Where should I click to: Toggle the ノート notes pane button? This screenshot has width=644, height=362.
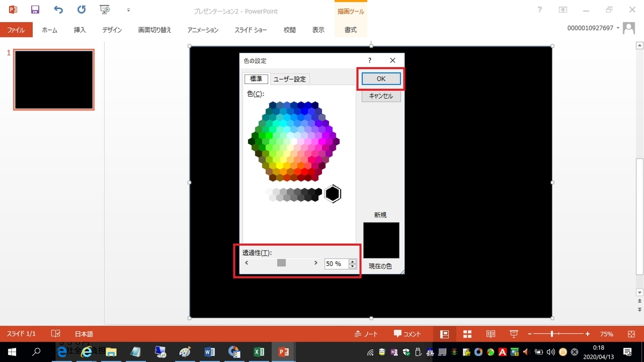pyautogui.click(x=366, y=334)
